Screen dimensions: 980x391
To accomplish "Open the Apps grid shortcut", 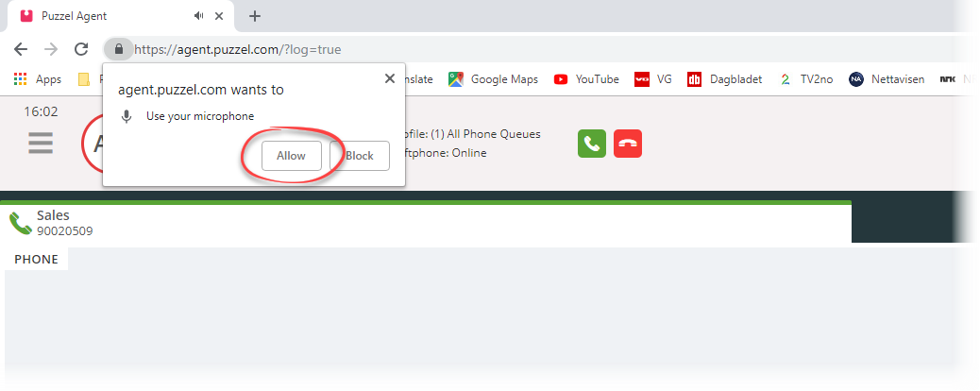I will coord(38,79).
